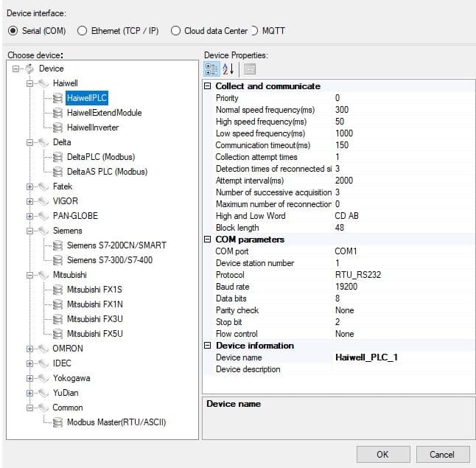476x468 pixels.
Task: Click the IDEC brand folder icon
Action: click(x=43, y=363)
